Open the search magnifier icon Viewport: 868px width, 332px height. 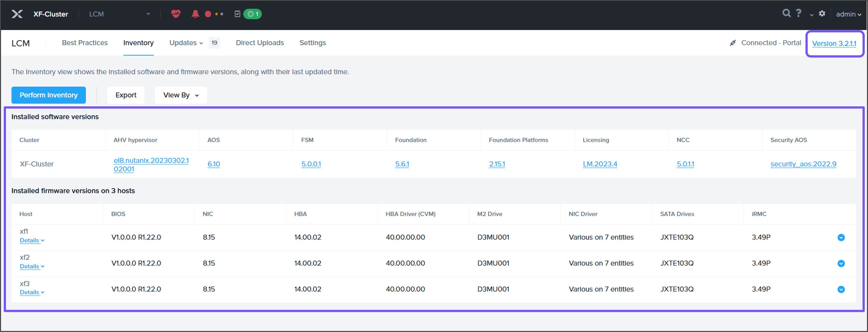pos(786,13)
